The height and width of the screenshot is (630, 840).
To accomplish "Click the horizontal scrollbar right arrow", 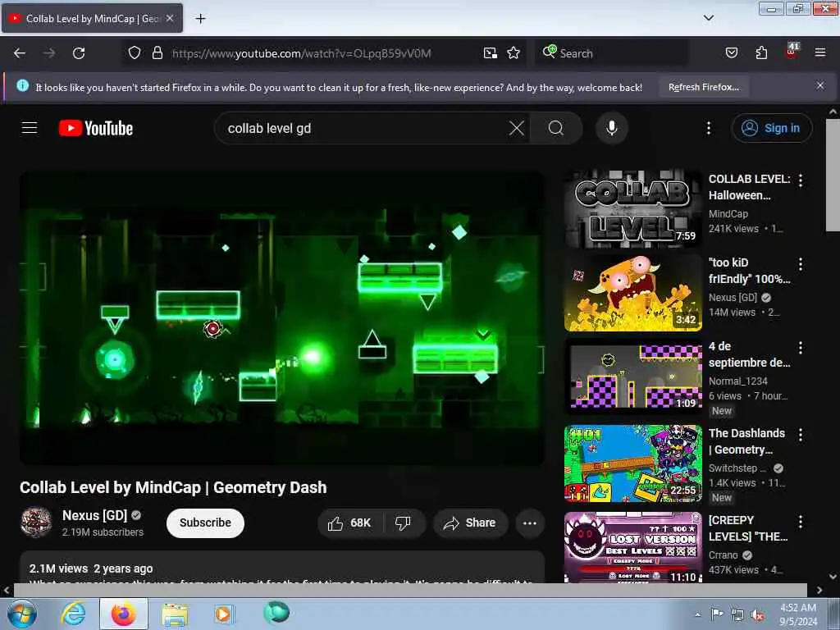I will [819, 590].
